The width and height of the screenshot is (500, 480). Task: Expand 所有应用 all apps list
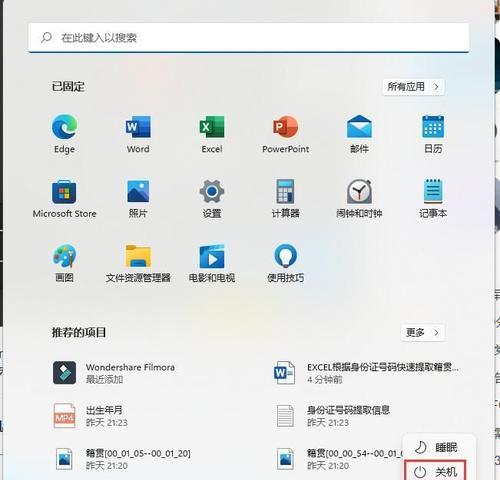click(413, 87)
